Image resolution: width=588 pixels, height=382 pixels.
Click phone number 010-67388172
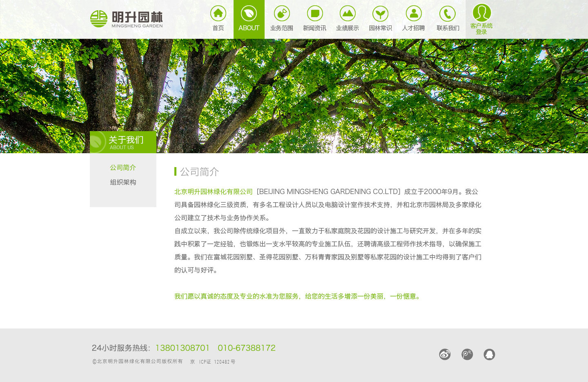coord(246,348)
